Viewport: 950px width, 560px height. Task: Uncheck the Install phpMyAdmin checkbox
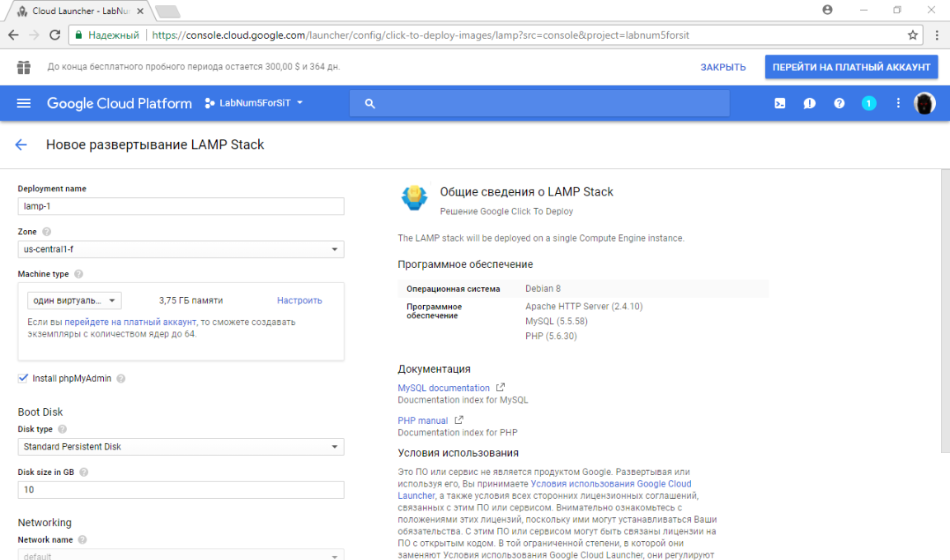click(23, 379)
